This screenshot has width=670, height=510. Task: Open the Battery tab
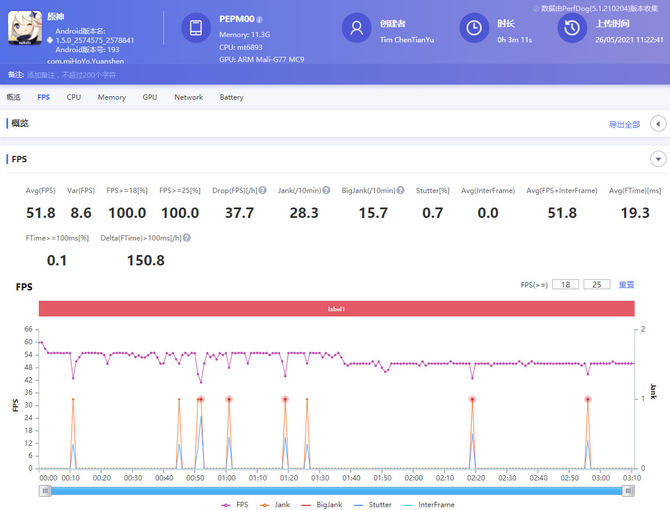tap(231, 97)
